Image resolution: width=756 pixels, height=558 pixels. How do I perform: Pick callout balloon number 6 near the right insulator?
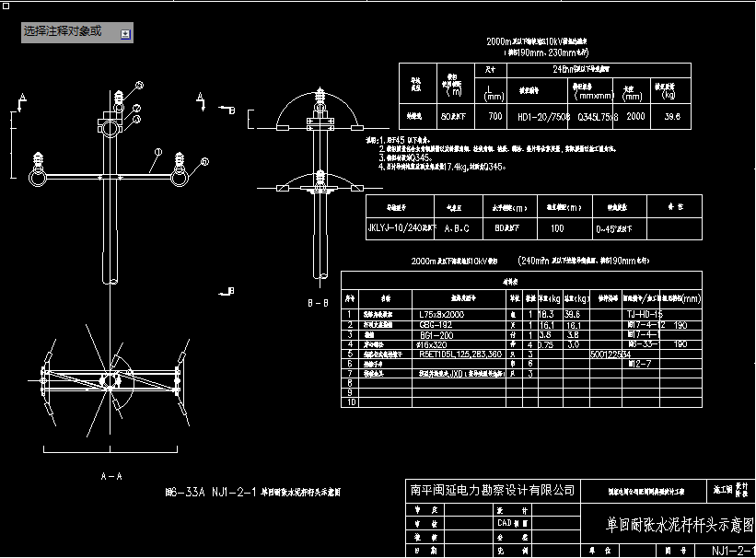coord(204,161)
